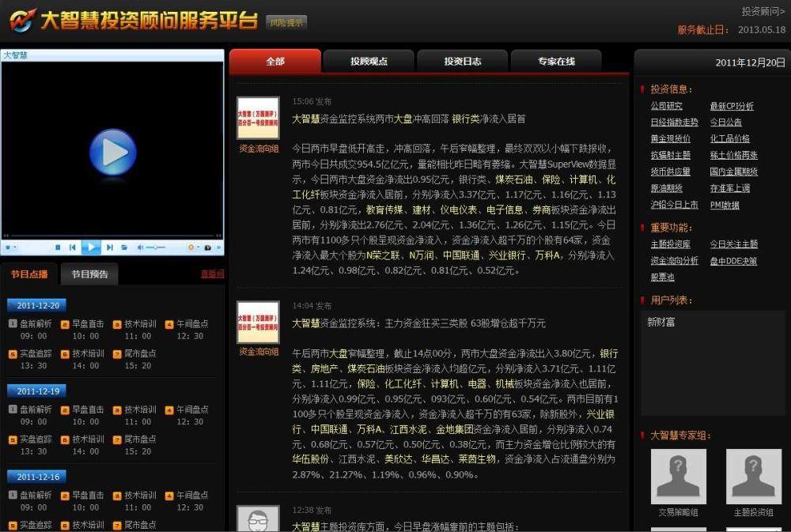This screenshot has width=791, height=532.
Task: Play 午间盘点 12:30 under 2011-12-19
Action: click(x=187, y=415)
